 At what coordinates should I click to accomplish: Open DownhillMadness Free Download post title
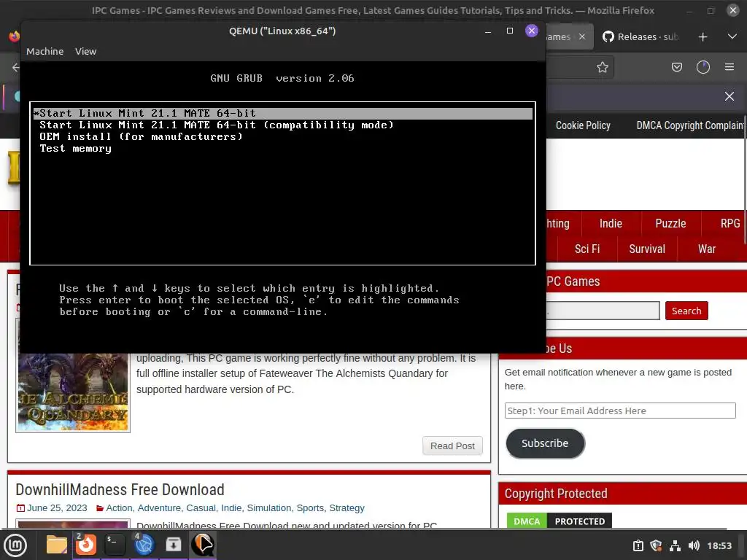pos(120,489)
